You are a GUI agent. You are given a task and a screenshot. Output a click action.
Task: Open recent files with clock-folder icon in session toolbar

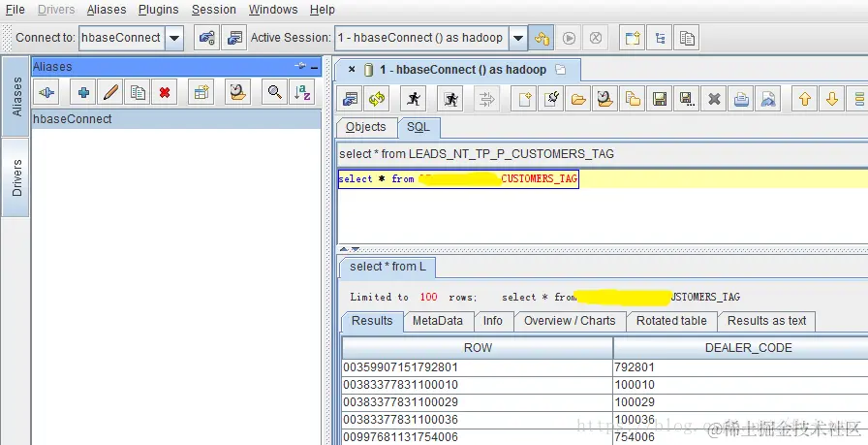[x=605, y=99]
